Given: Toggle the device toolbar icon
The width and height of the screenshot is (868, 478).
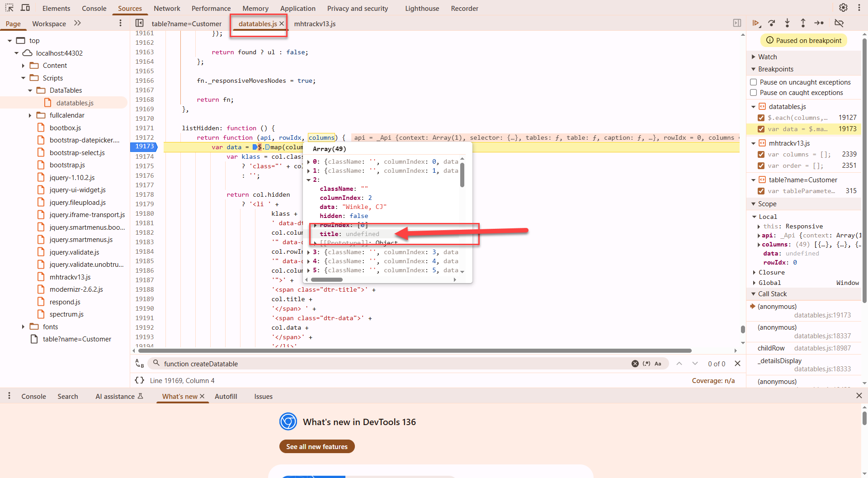Looking at the screenshot, I should pos(25,8).
